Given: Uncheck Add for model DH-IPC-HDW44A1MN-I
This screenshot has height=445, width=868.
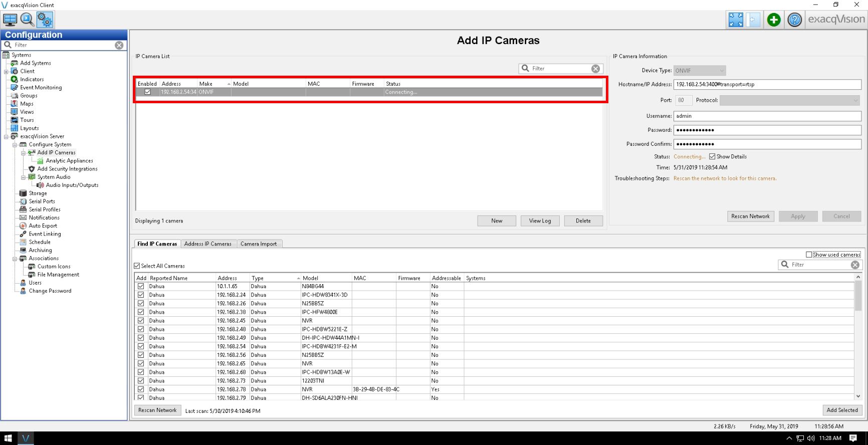Looking at the screenshot, I should (x=141, y=338).
